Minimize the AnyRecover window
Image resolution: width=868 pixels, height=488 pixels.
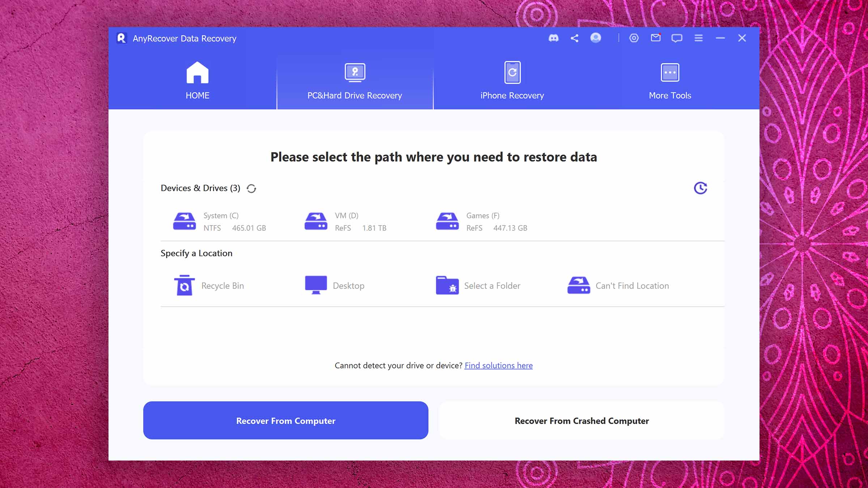point(720,38)
